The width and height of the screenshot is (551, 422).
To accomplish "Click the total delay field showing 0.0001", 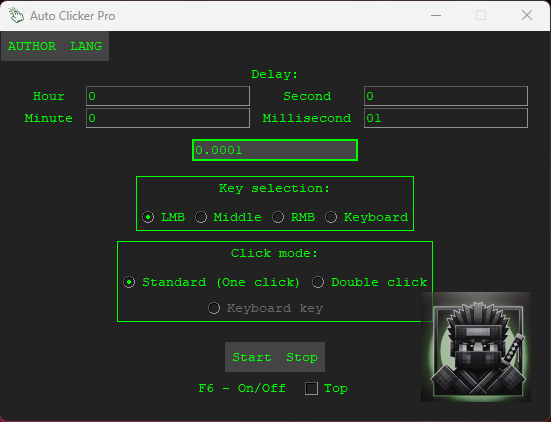I will [x=275, y=150].
